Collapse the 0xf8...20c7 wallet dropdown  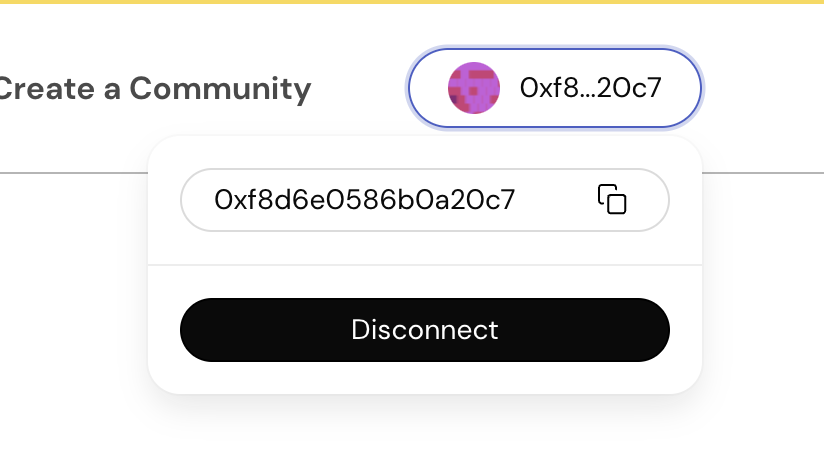click(555, 88)
